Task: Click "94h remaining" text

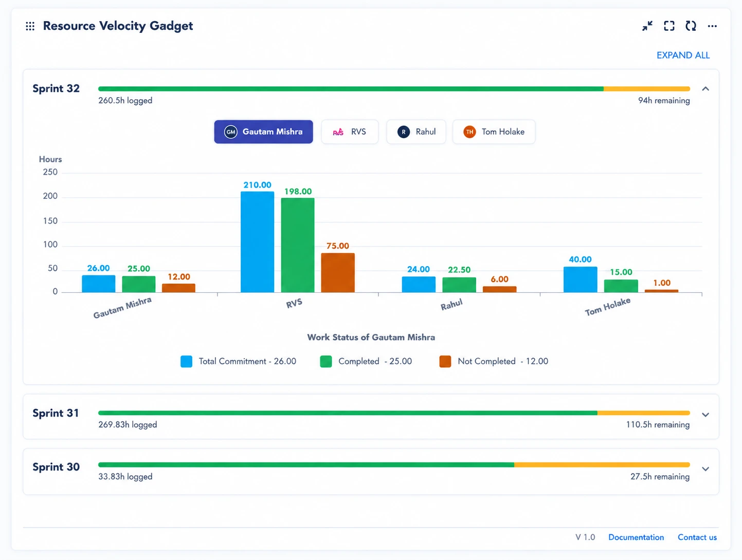Action: (x=664, y=101)
